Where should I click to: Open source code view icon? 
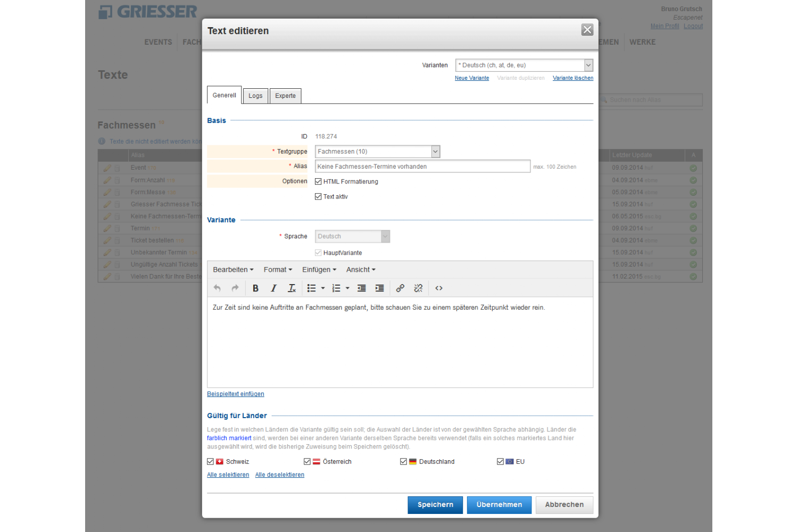coord(439,288)
